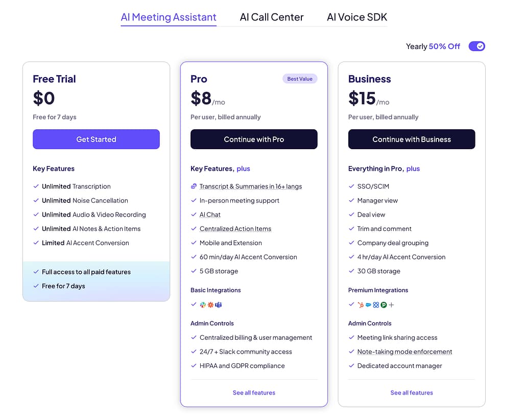This screenshot has width=523, height=420.
Task: Click the HubSpot icon under Premium Integrations
Action: tap(361, 305)
